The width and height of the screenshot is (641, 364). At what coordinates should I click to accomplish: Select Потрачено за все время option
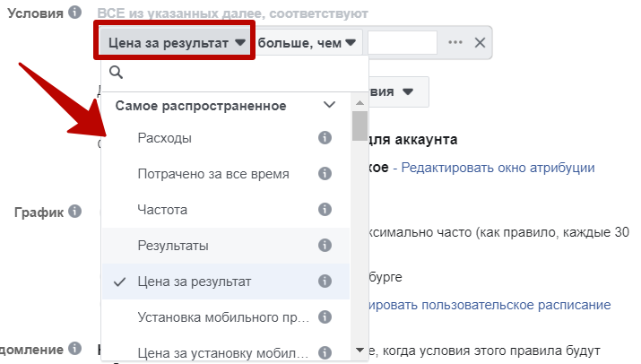click(226, 174)
